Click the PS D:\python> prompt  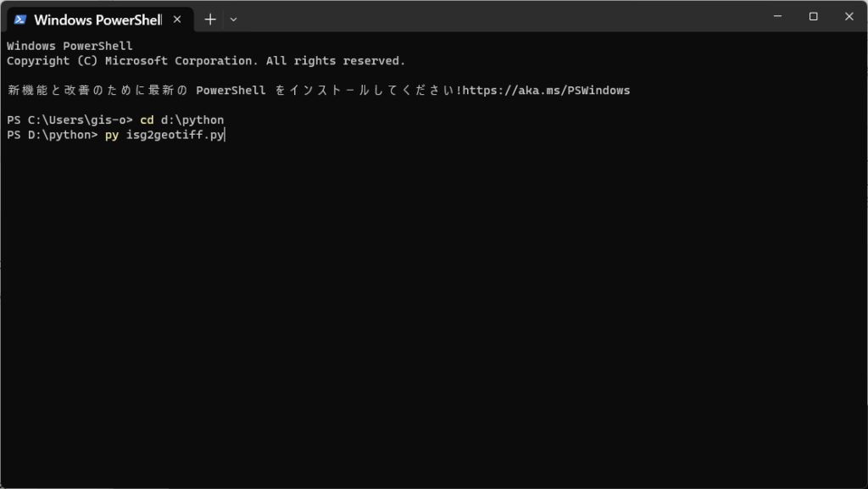(x=52, y=135)
